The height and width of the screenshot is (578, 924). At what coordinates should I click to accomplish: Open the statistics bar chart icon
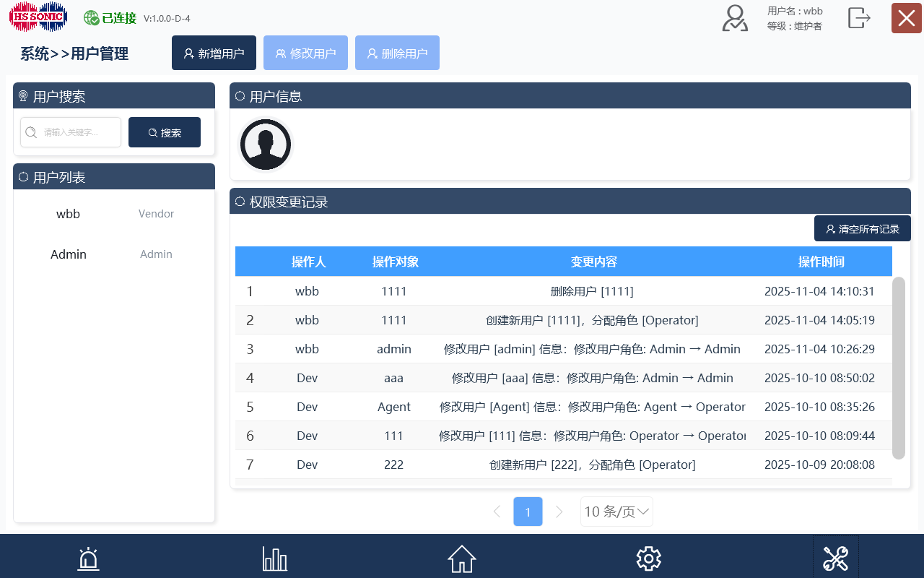tap(274, 558)
